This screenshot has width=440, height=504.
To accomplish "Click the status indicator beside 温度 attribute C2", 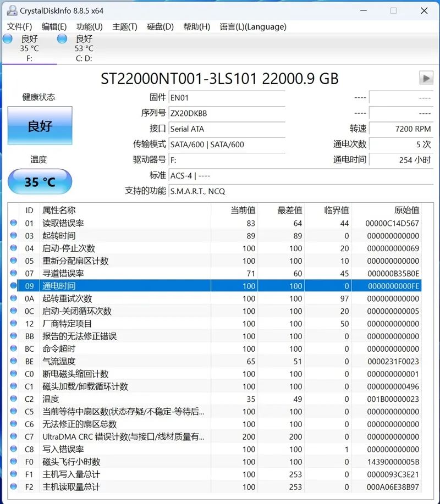I will pyautogui.click(x=13, y=399).
